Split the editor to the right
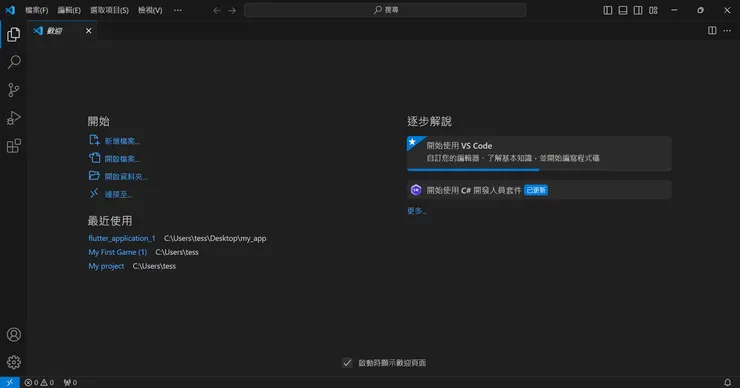The image size is (740, 388). [x=712, y=31]
